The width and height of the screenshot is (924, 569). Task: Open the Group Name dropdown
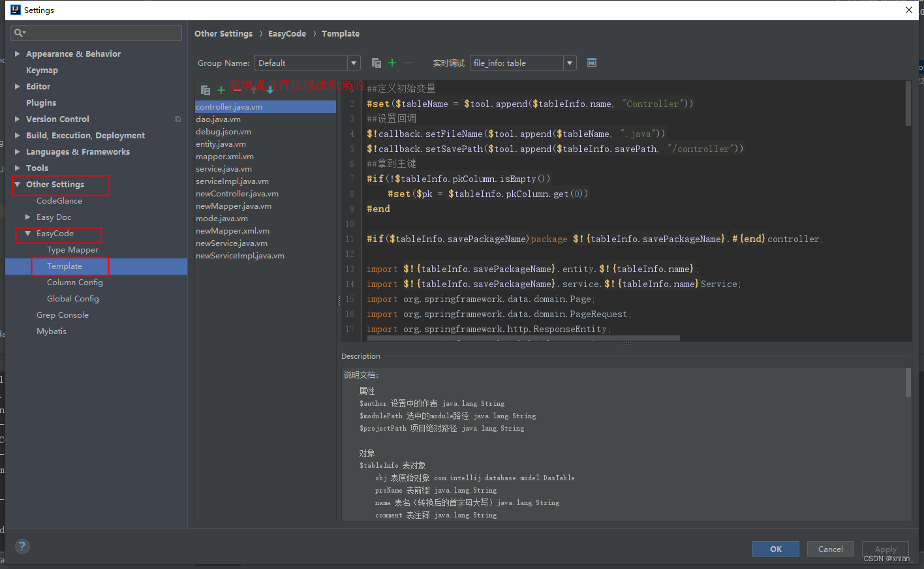click(354, 63)
